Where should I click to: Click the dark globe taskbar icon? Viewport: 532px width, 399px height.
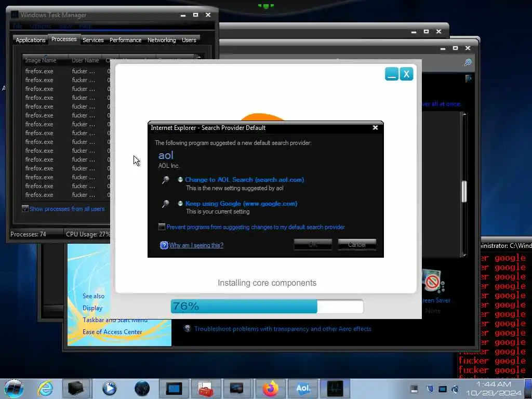pos(142,389)
